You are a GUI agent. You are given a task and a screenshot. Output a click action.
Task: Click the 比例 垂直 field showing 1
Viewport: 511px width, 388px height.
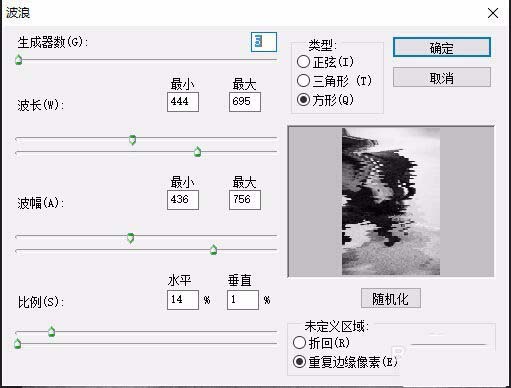pyautogui.click(x=243, y=300)
